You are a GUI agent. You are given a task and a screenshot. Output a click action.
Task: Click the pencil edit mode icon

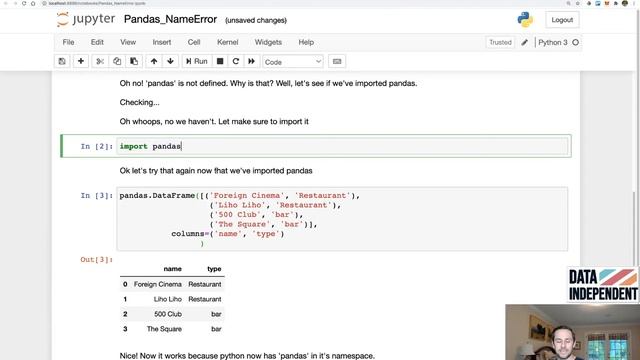point(524,42)
